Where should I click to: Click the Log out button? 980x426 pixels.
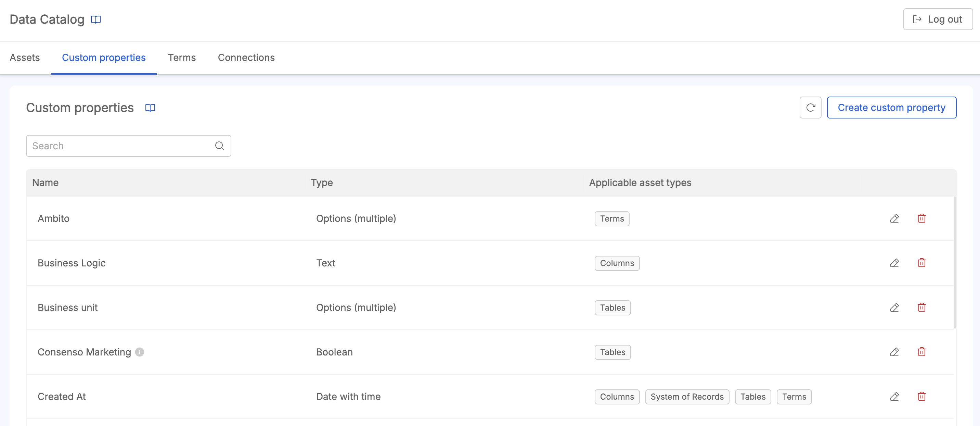[x=938, y=19]
